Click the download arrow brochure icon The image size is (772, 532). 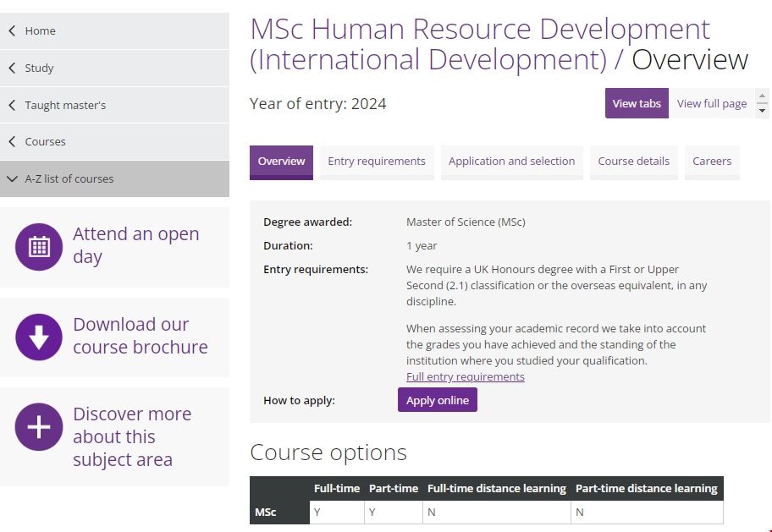click(x=39, y=337)
